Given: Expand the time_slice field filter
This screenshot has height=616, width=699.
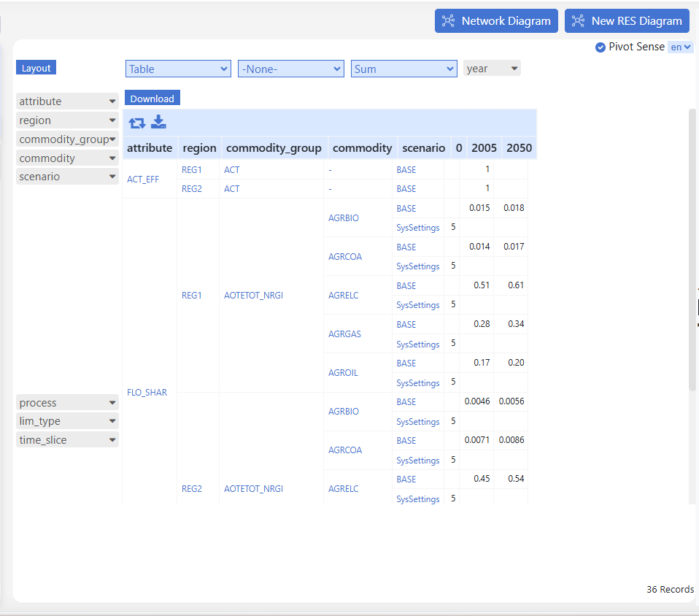Looking at the screenshot, I should point(67,440).
